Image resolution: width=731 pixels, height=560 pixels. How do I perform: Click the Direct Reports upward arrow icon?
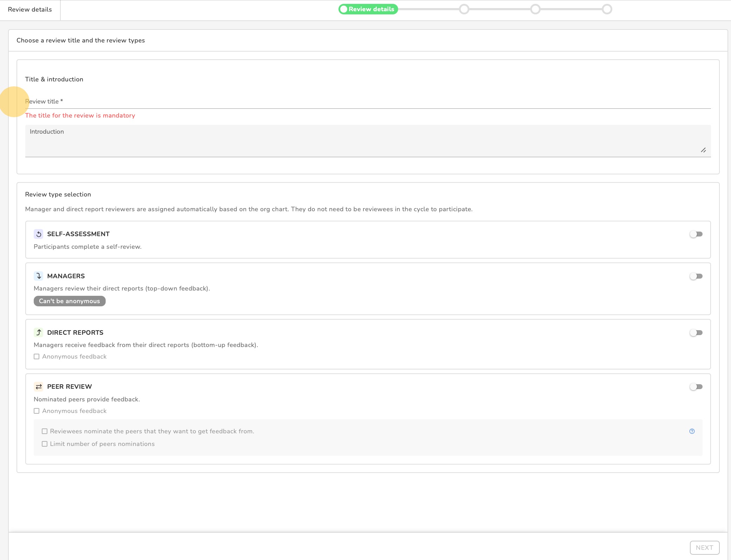[x=39, y=332]
